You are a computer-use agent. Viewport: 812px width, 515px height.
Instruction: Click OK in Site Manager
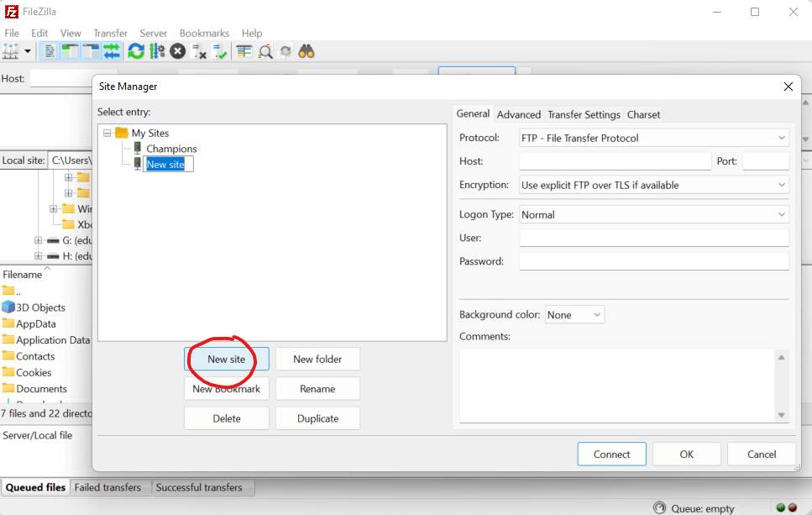pyautogui.click(x=686, y=455)
